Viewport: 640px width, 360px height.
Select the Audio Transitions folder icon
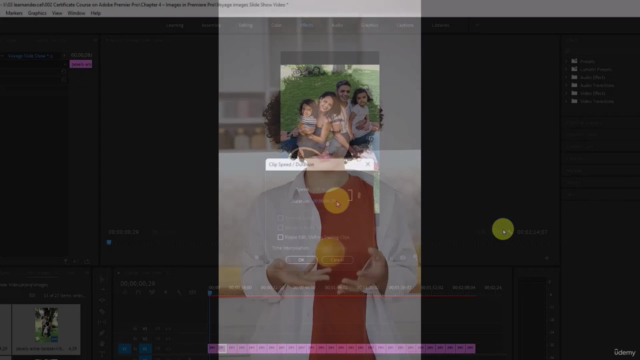tap(574, 85)
